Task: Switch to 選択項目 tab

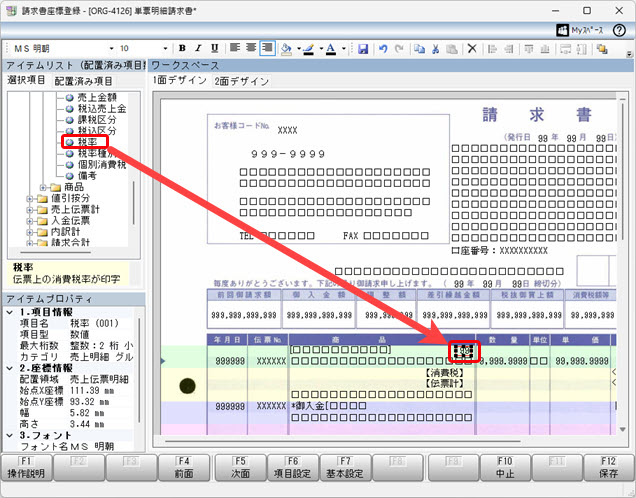Action: [x=26, y=80]
